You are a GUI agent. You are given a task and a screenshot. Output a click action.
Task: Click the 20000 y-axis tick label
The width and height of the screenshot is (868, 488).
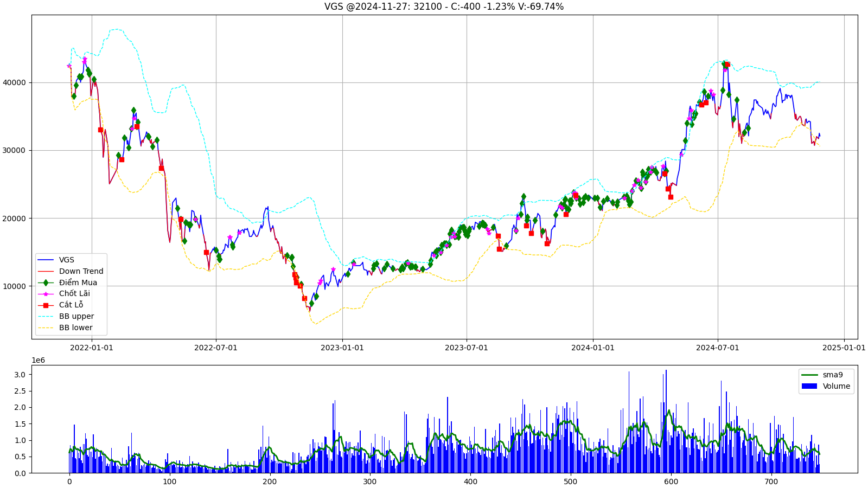coord(15,218)
